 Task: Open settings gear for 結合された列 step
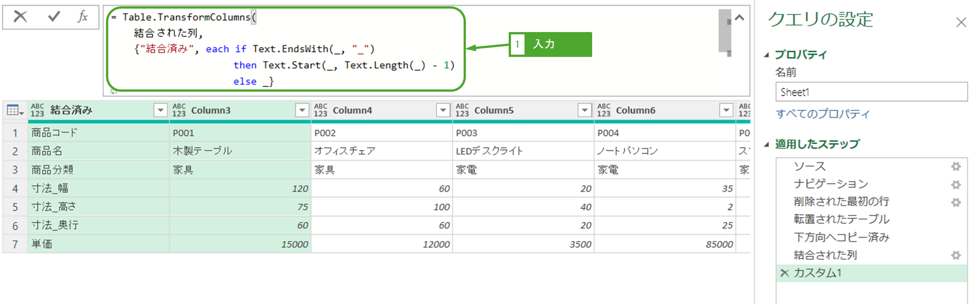point(955,256)
